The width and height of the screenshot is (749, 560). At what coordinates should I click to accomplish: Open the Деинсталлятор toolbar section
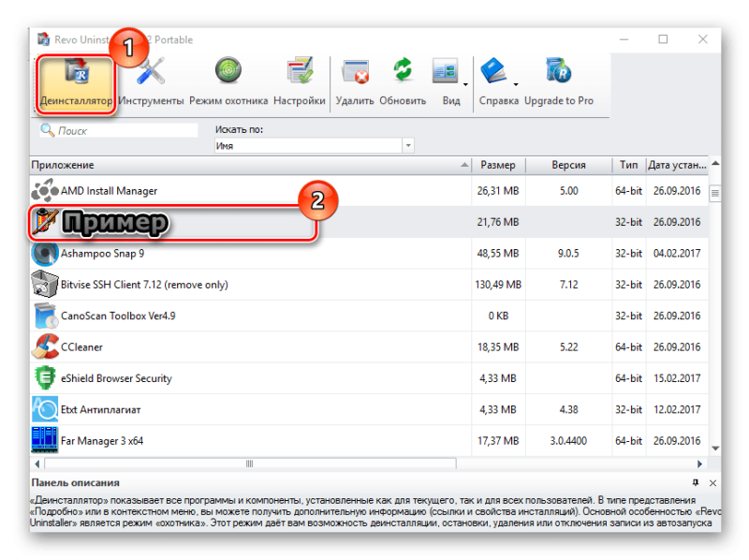pyautogui.click(x=76, y=85)
